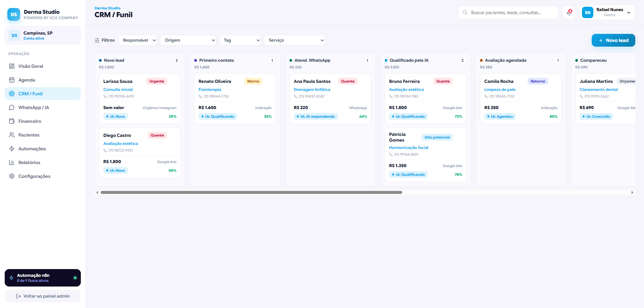
Task: Click phone icon on Larissa Souza card
Action: tap(105, 96)
